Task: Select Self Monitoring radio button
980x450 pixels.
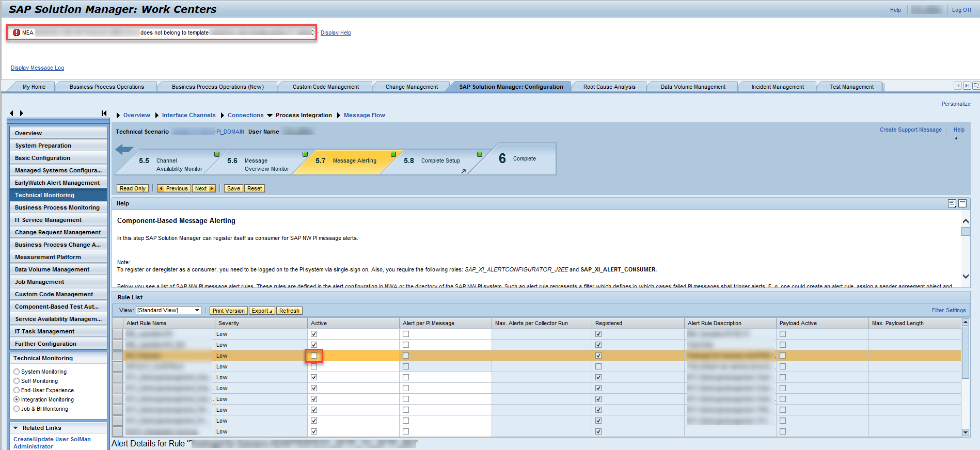Action: [x=17, y=381]
